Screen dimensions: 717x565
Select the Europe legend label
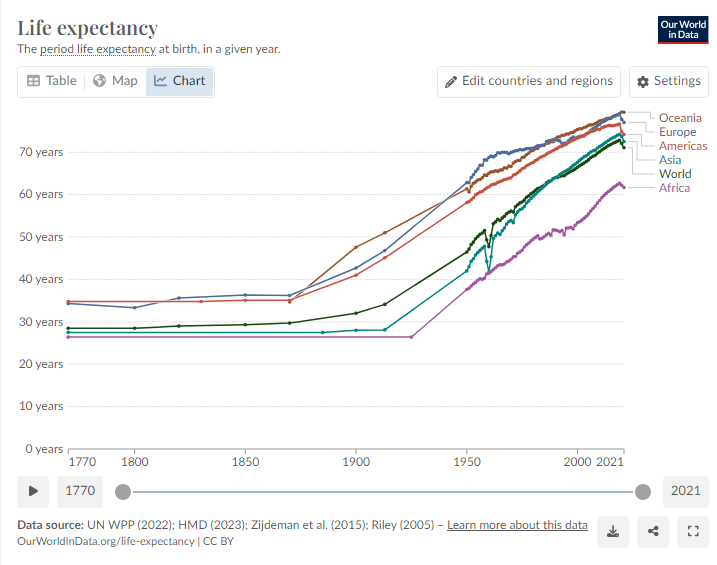click(x=677, y=132)
